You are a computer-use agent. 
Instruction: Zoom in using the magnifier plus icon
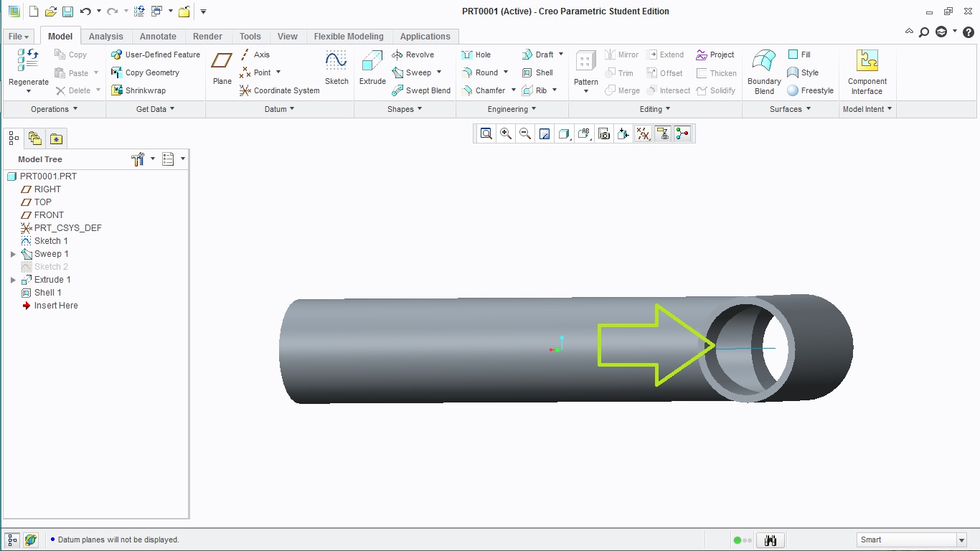(x=506, y=133)
